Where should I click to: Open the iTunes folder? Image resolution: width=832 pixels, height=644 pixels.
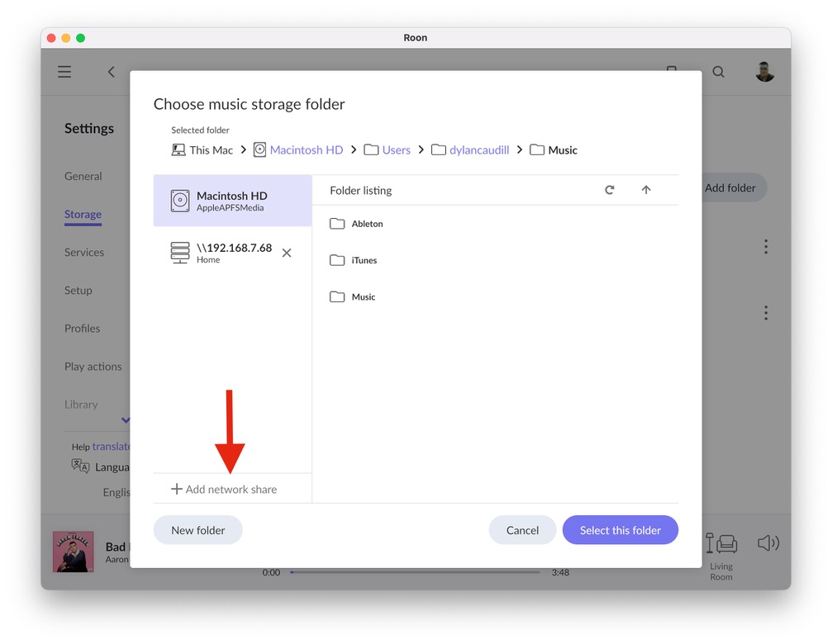353,260
